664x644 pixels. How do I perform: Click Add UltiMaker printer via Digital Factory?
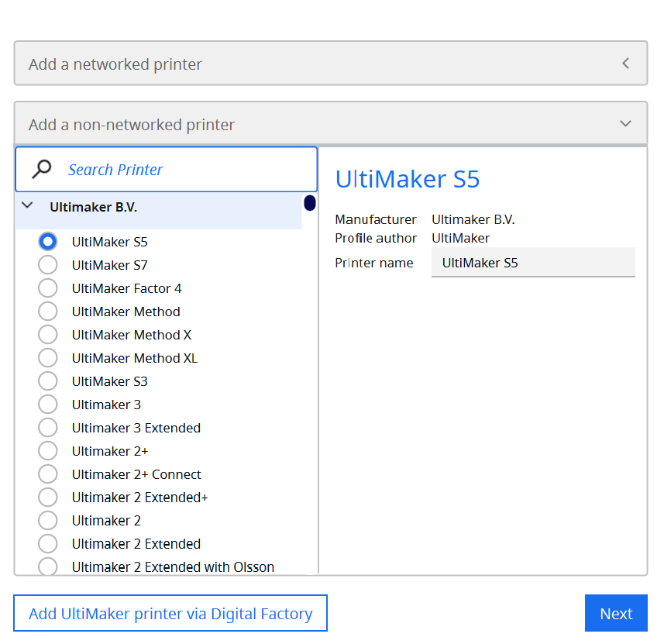coord(170,613)
